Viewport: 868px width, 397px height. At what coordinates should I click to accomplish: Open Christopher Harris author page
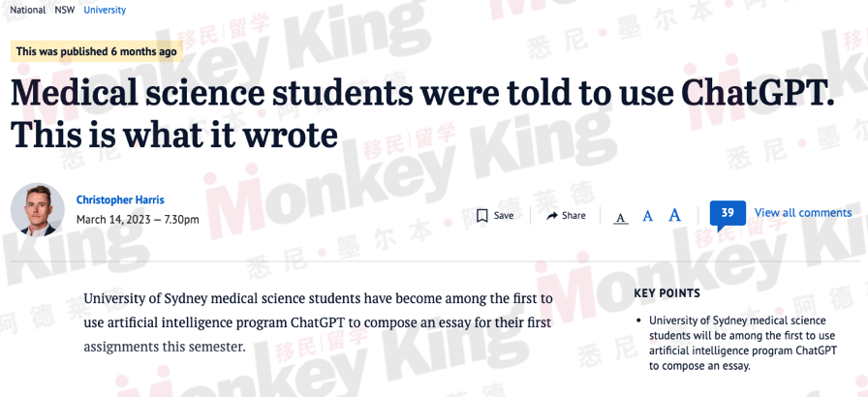(120, 199)
